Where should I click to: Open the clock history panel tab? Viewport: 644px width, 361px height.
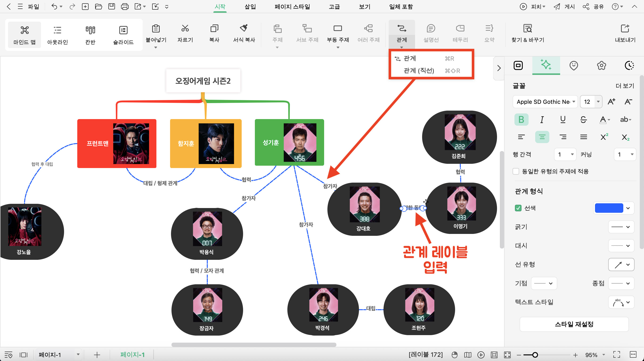pyautogui.click(x=629, y=66)
